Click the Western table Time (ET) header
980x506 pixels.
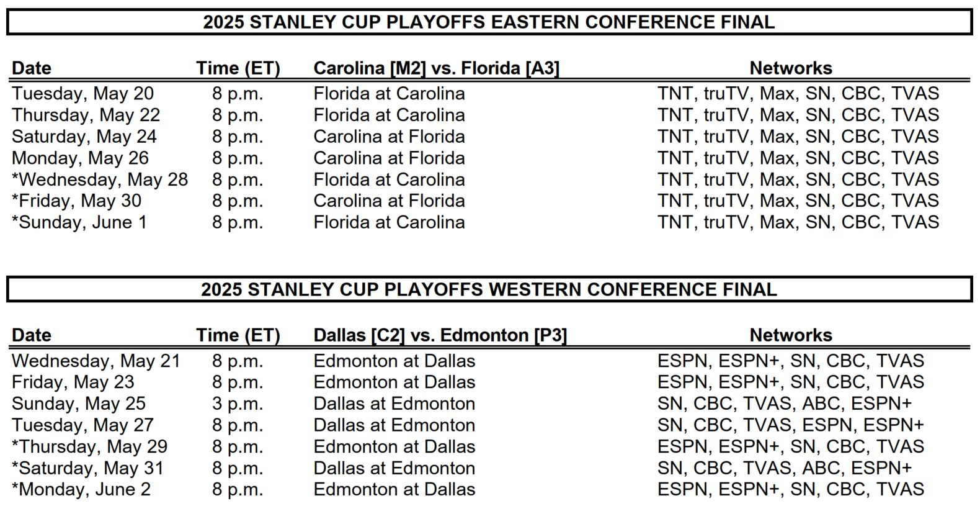tap(238, 335)
